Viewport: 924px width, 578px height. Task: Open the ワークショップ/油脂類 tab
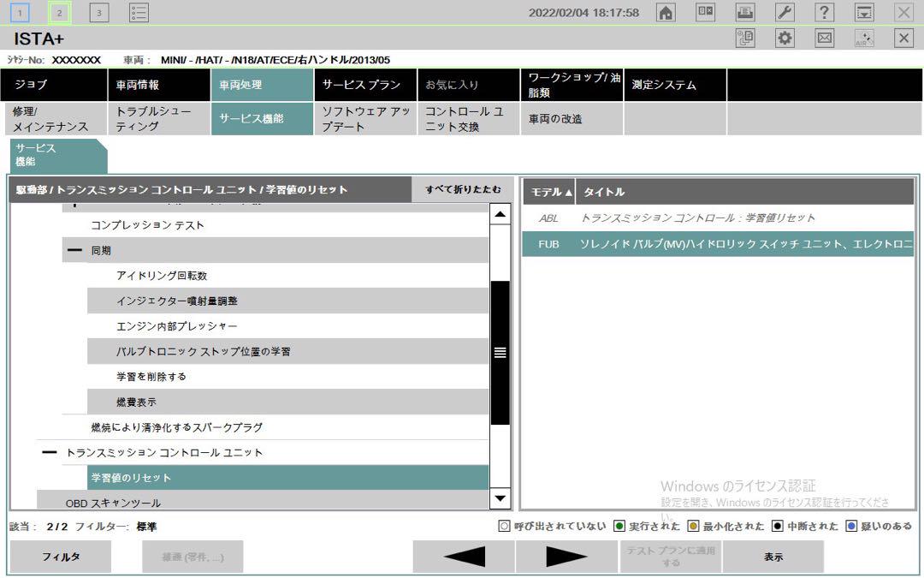pos(572,85)
